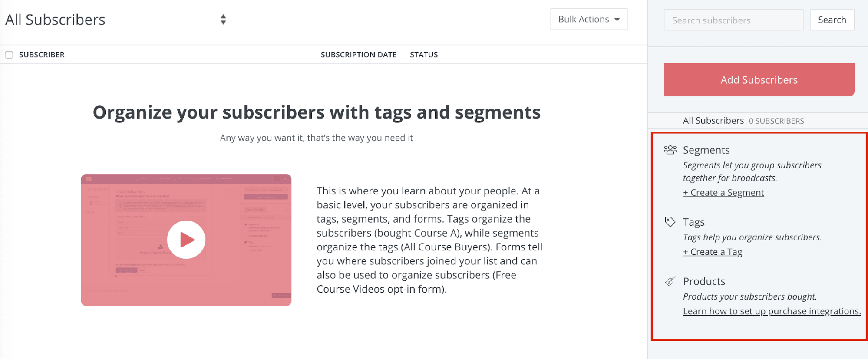The image size is (868, 359).
Task: Click the Bulk Actions caret arrow
Action: [617, 20]
